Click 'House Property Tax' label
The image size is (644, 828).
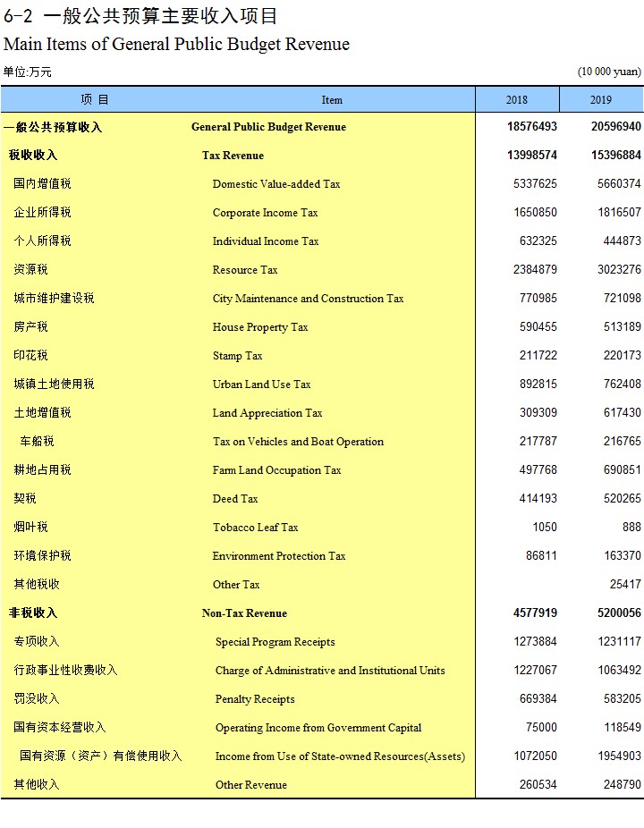tap(260, 327)
